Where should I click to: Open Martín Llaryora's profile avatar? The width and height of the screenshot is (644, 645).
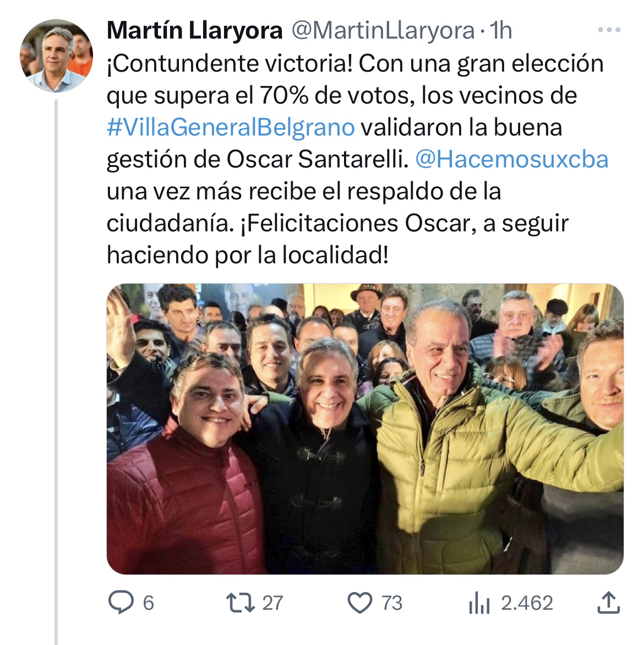pos(56,56)
